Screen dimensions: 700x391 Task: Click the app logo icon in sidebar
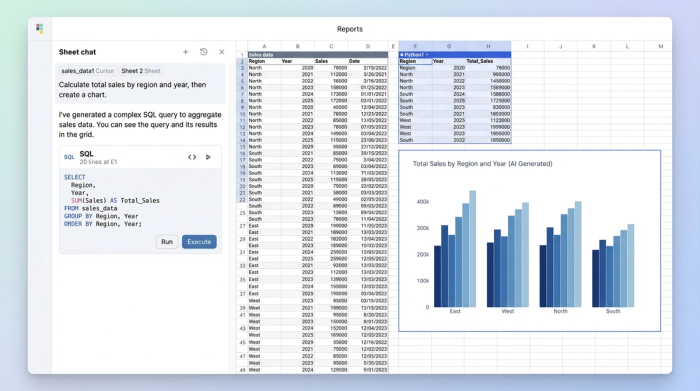coord(40,29)
